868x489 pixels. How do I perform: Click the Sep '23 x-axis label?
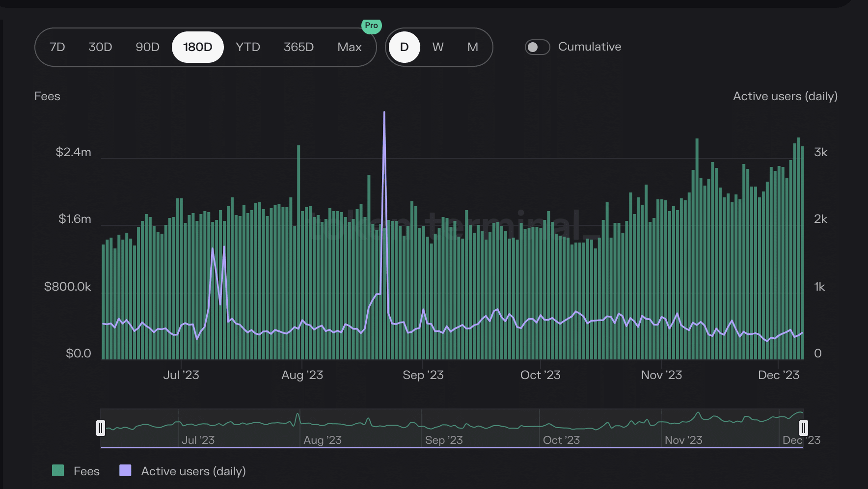coord(423,375)
